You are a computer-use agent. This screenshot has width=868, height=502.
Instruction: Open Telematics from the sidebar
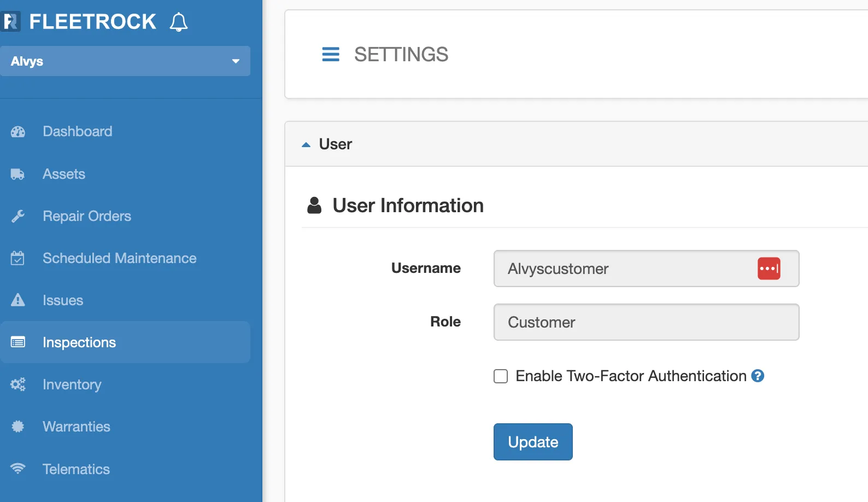tap(77, 469)
